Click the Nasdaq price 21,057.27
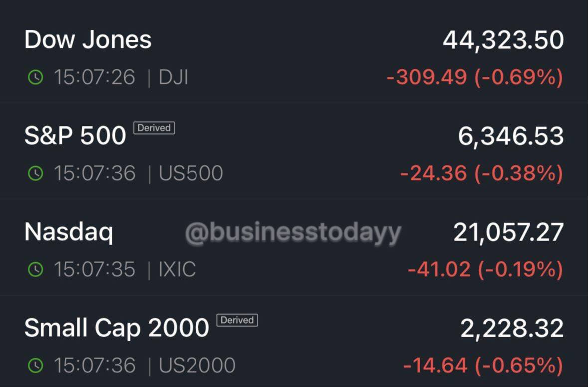Viewport: 588px width, 387px height. 509,232
